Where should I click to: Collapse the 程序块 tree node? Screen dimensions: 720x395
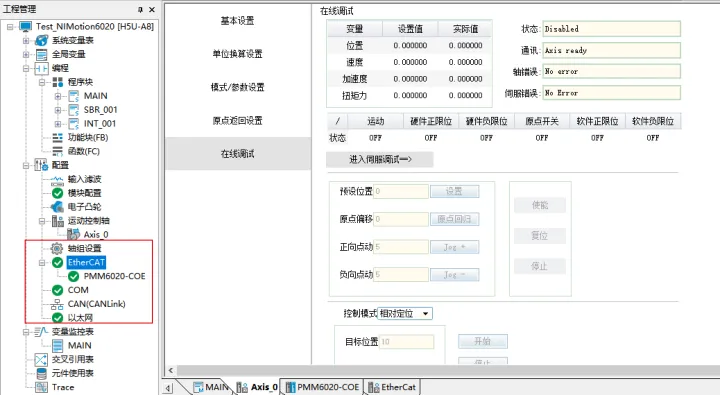point(42,83)
